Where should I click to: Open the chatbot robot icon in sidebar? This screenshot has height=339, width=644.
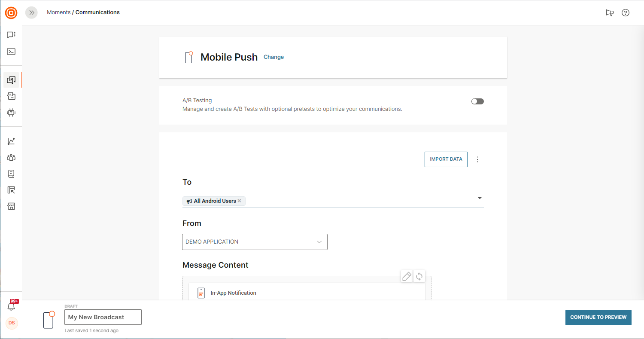11,113
